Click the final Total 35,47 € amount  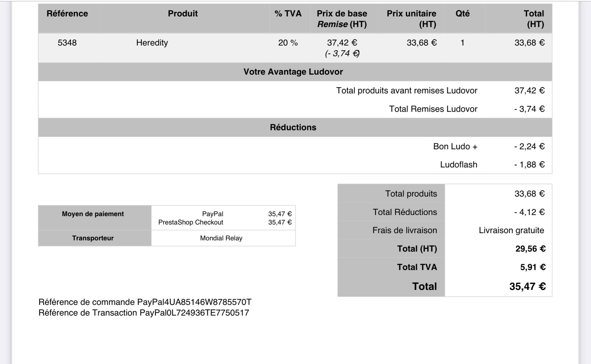[x=528, y=286]
